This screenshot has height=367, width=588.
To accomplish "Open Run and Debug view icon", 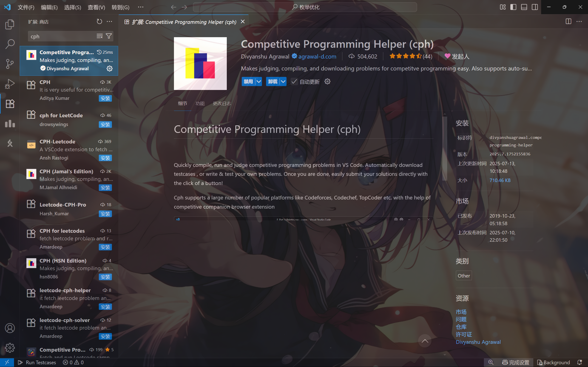I will coord(10,84).
